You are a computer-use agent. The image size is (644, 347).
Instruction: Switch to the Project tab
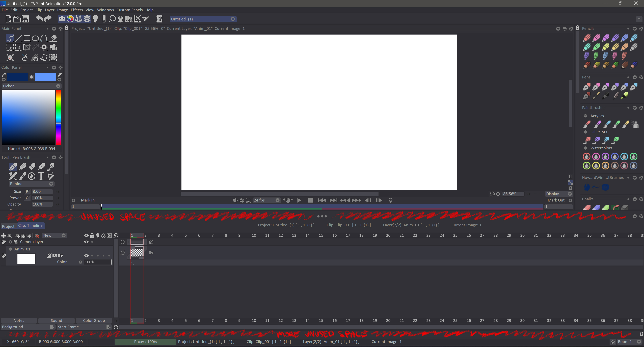[x=8, y=226]
